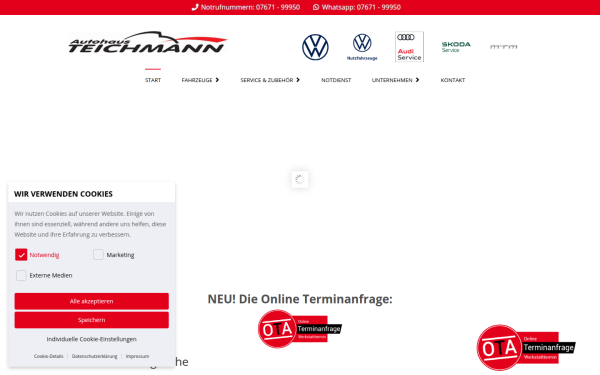This screenshot has height=375, width=600.
Task: Open the Notdienst page
Action: click(x=336, y=80)
